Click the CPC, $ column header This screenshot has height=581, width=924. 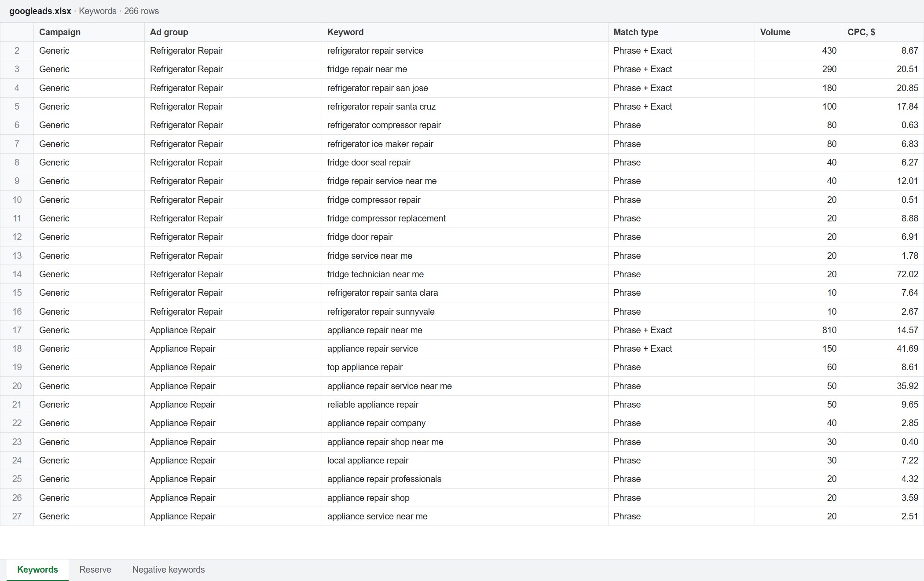coord(883,32)
